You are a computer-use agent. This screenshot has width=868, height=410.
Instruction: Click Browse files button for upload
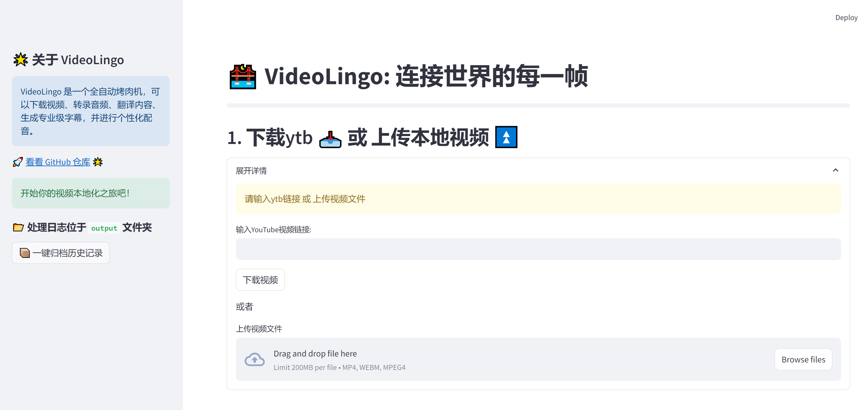click(803, 360)
